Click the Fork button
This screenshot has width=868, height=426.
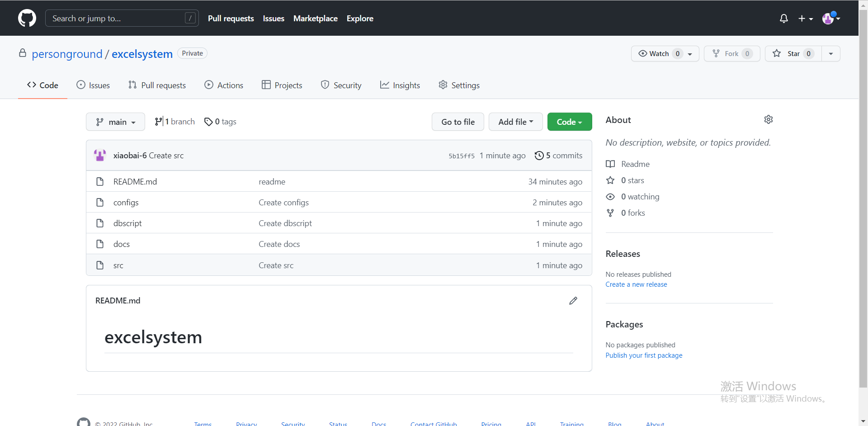tap(732, 53)
